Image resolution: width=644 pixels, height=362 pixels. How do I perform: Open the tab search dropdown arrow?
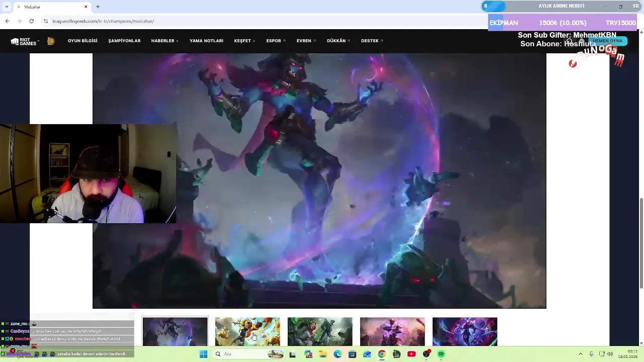click(6, 7)
